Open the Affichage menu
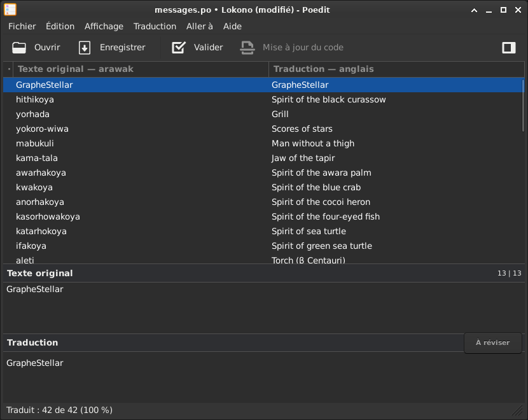 (104, 26)
